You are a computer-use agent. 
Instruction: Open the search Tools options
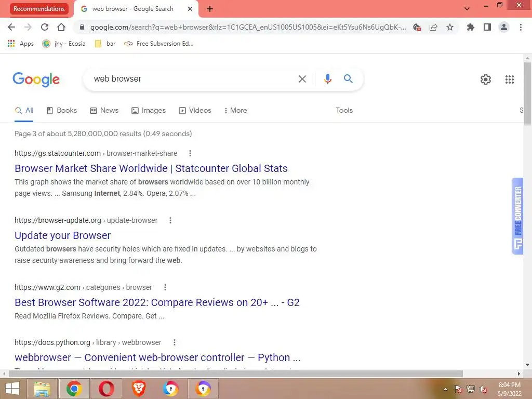click(x=344, y=110)
